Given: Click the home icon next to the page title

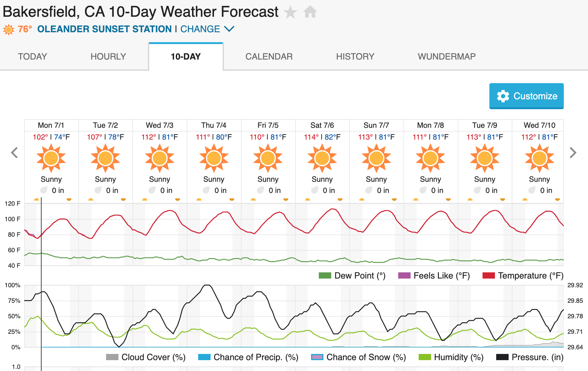Looking at the screenshot, I should (x=310, y=11).
